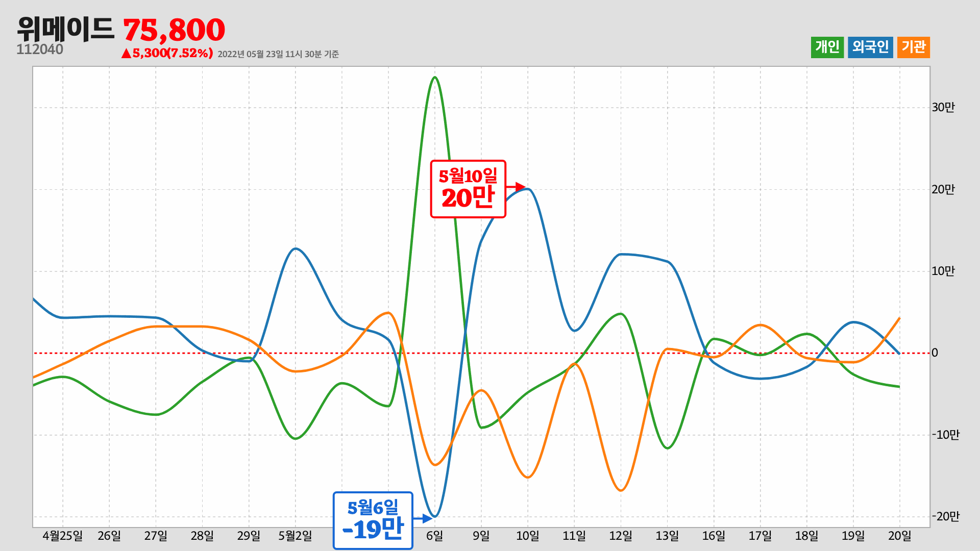This screenshot has height=551, width=980.
Task: Click the 29일 x-axis label
Action: (249, 536)
